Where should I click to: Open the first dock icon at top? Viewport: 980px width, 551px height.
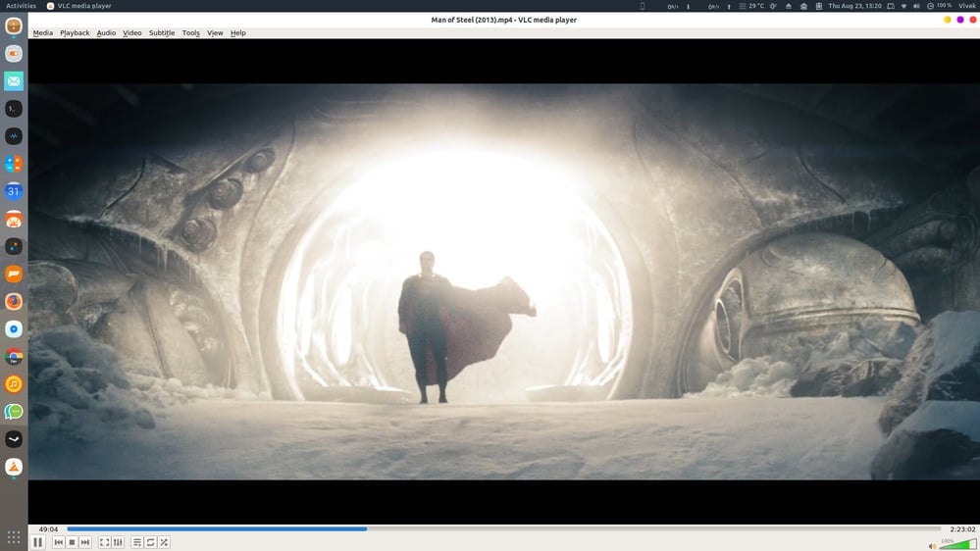[x=14, y=25]
